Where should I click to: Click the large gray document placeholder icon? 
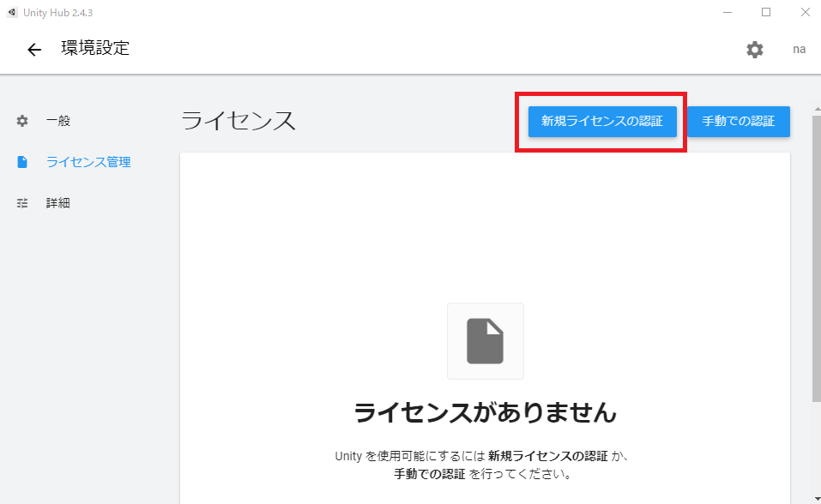(485, 340)
